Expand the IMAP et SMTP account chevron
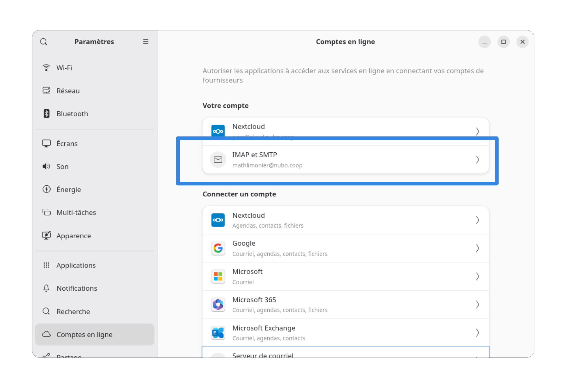The height and width of the screenshot is (392, 566). pyautogui.click(x=477, y=160)
